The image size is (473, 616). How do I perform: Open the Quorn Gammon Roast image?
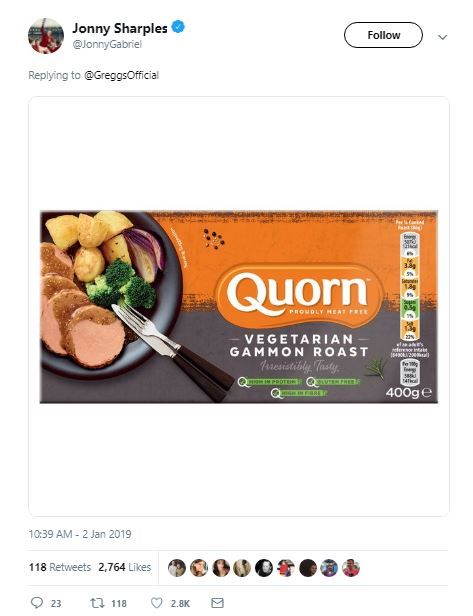tap(239, 307)
